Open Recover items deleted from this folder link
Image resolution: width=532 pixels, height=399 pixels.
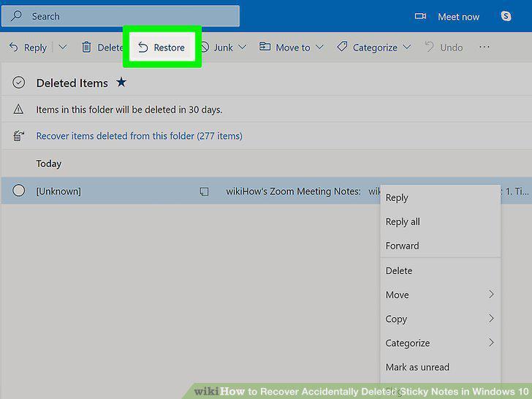pyautogui.click(x=139, y=136)
